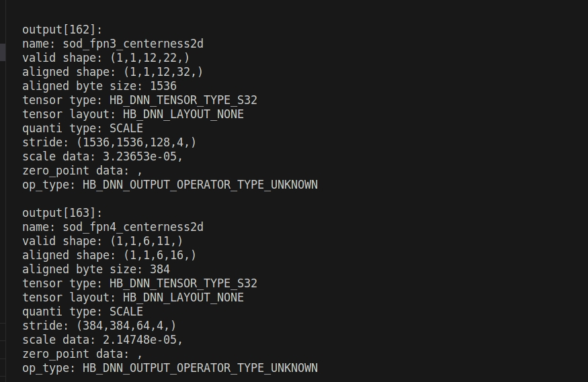Screen dimensions: 588x382
Task: Click HB_DNN_LAYOUT_NONE under output[163]
Action: 183,297
